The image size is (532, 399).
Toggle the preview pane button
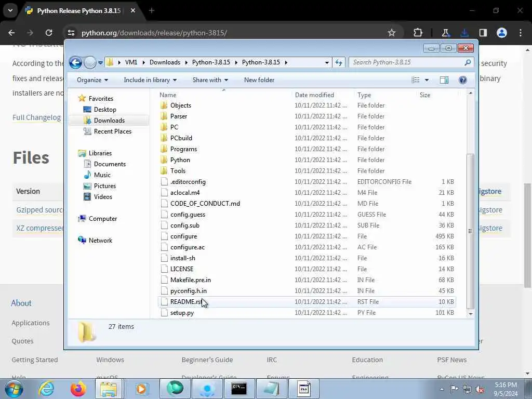coord(444,80)
